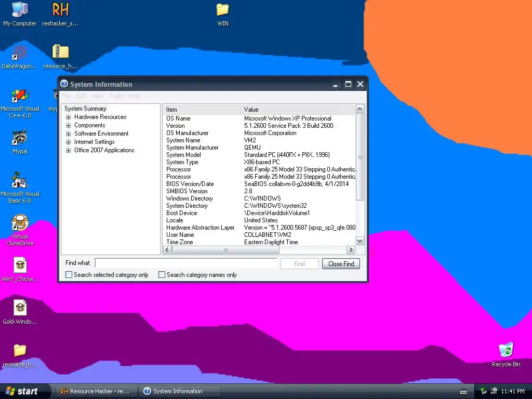Click the Item column header

[202, 109]
